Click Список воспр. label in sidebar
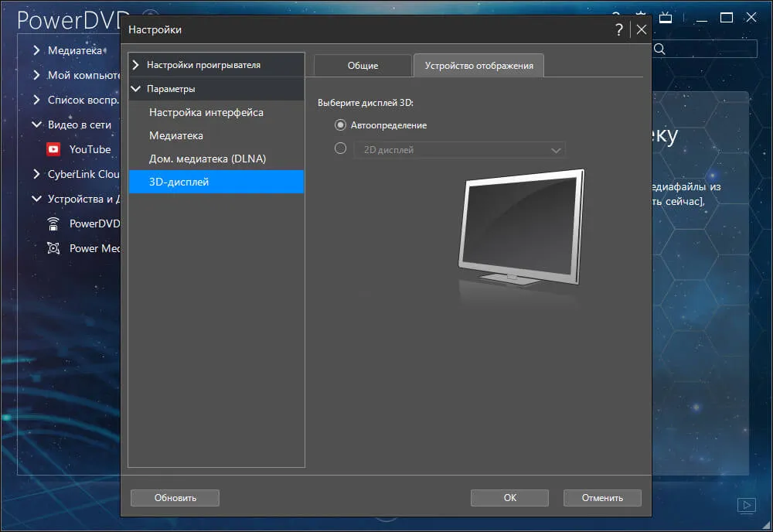773x532 pixels. pyautogui.click(x=83, y=100)
